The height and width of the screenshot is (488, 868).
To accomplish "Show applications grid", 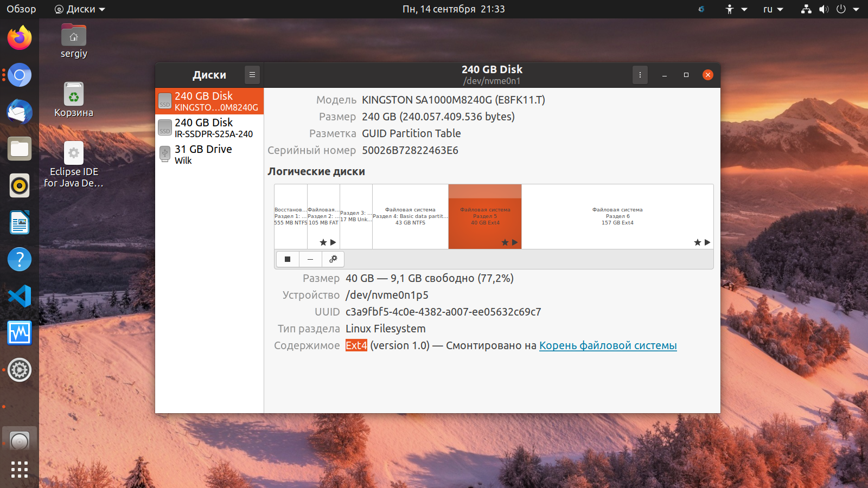I will 20,470.
